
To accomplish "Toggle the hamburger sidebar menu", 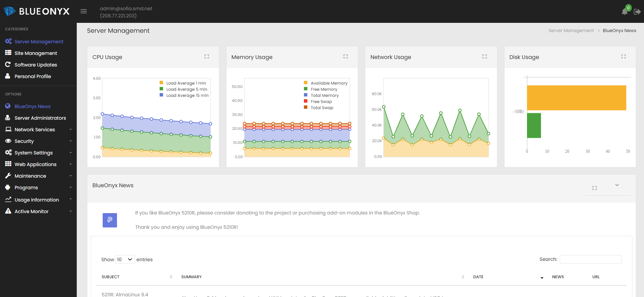I will pos(84,11).
